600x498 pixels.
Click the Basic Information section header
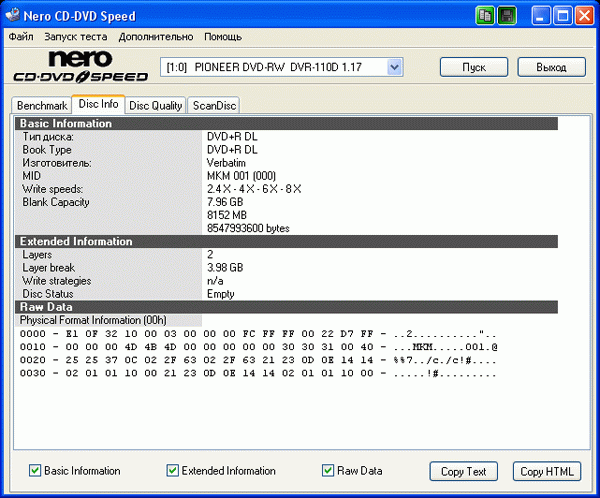pyautogui.click(x=286, y=124)
